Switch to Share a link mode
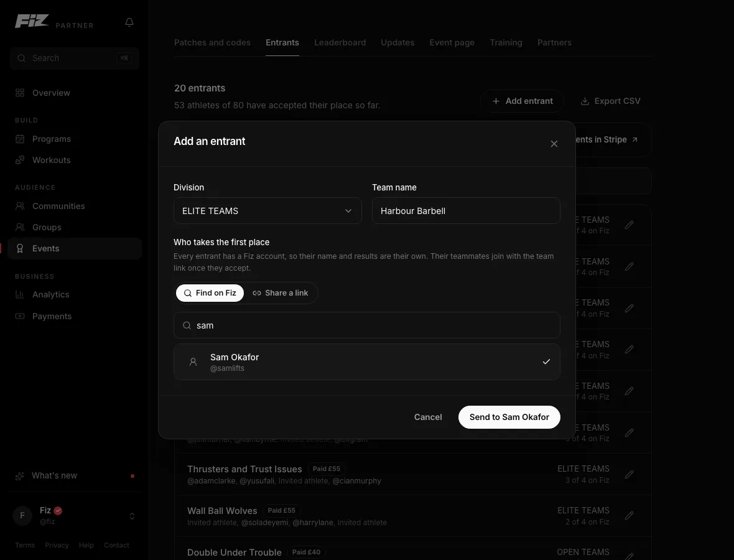This screenshot has width=734, height=560. click(281, 293)
